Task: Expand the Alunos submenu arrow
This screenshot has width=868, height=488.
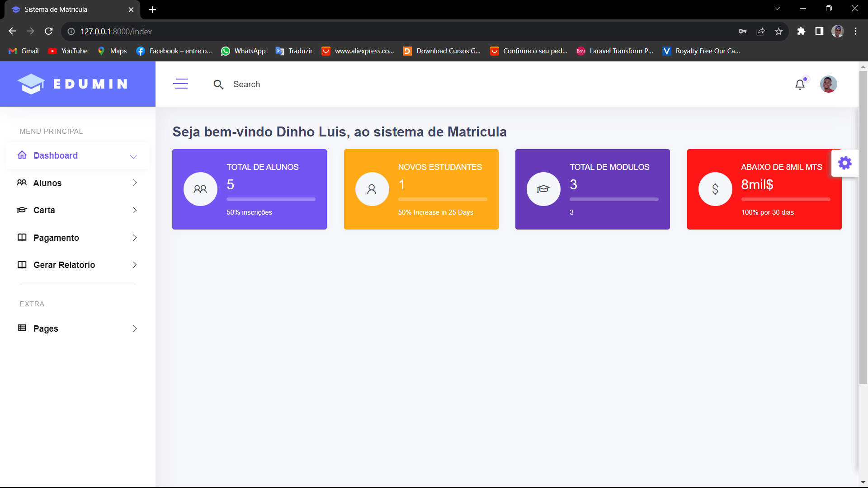Action: tap(134, 183)
